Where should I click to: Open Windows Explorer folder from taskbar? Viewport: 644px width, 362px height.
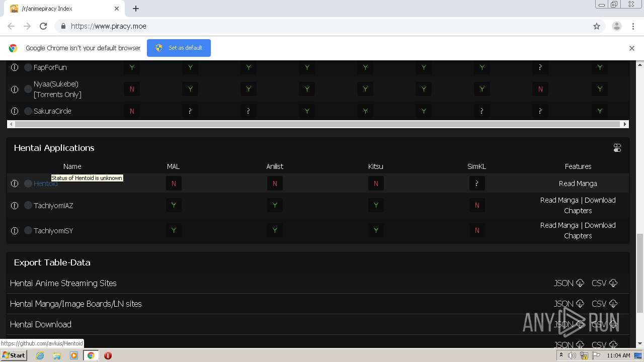(x=57, y=355)
